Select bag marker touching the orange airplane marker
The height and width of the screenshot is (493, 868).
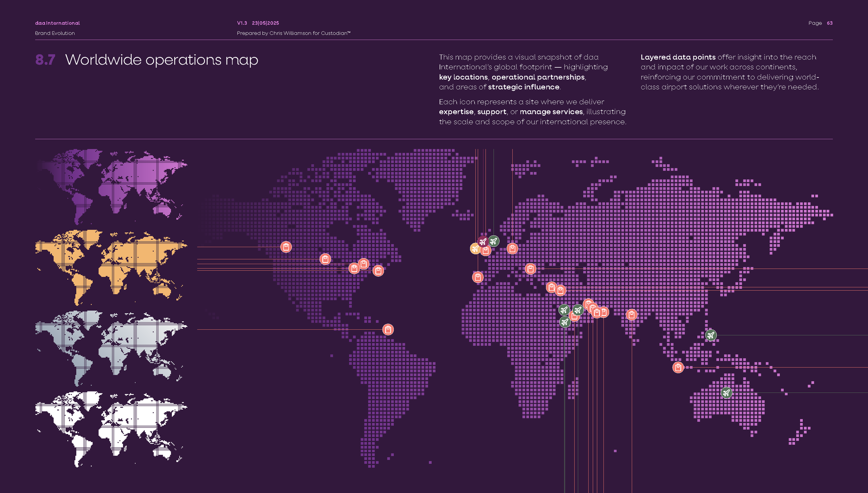(486, 250)
